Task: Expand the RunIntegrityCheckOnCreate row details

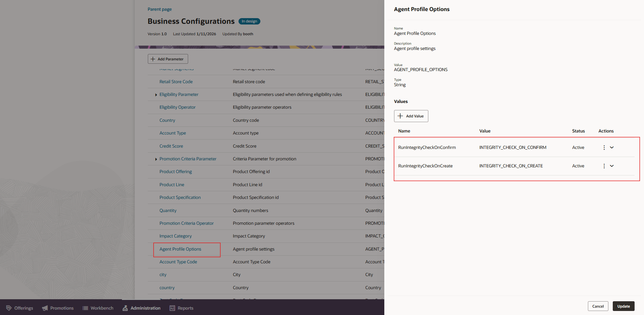Action: (612, 166)
